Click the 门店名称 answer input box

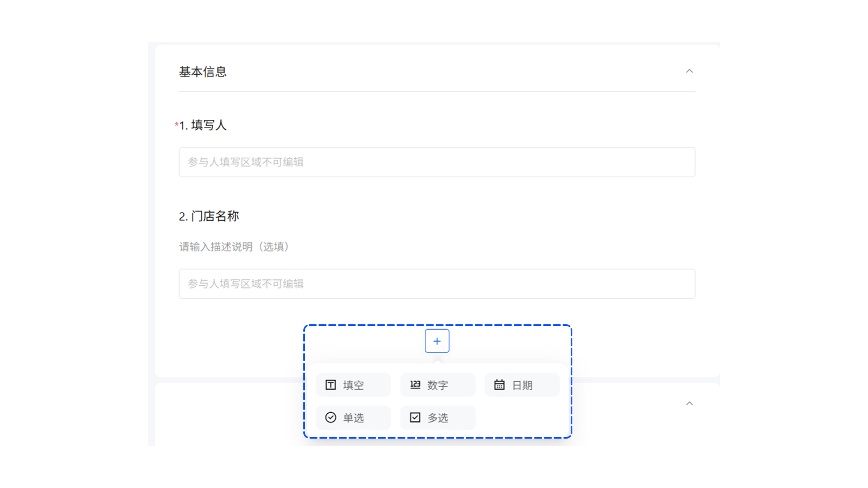437,284
